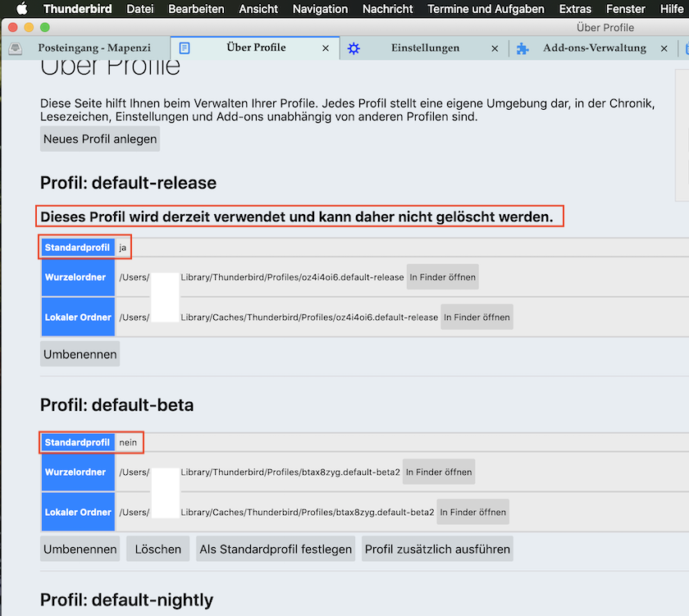
Task: Click the green fullscreen window button
Action: point(45,27)
